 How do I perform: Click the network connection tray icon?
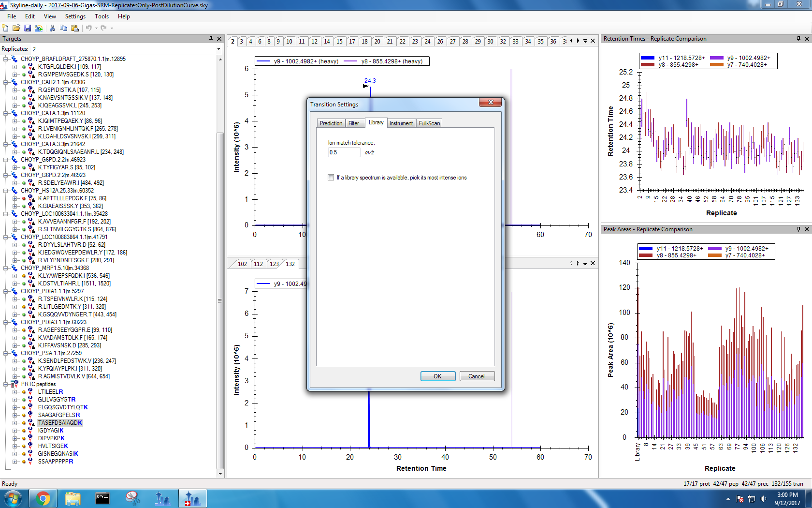(752, 499)
